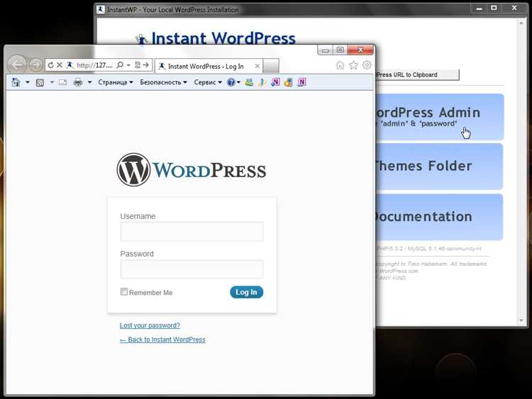Viewport: 532px width, 399px height.
Task: Focus the Password input field
Action: click(192, 269)
